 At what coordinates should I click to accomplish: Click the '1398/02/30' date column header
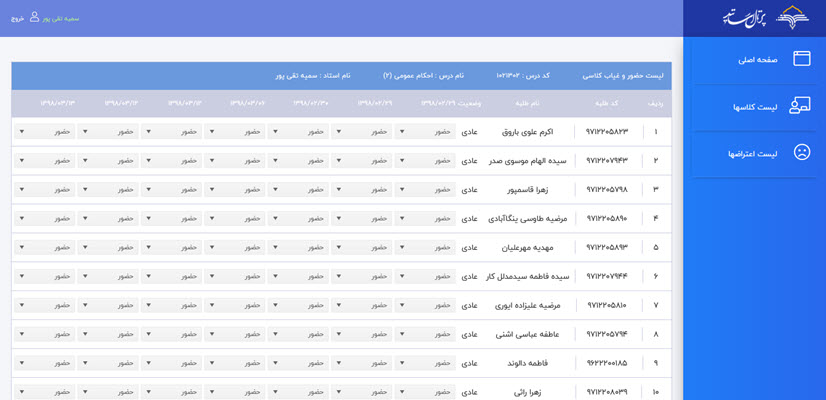point(311,103)
